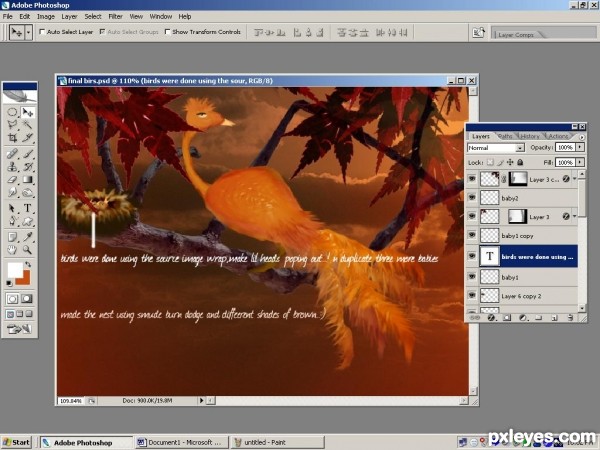600x450 pixels.
Task: Hide the Layer 6 copy 2 layer
Action: 472,295
